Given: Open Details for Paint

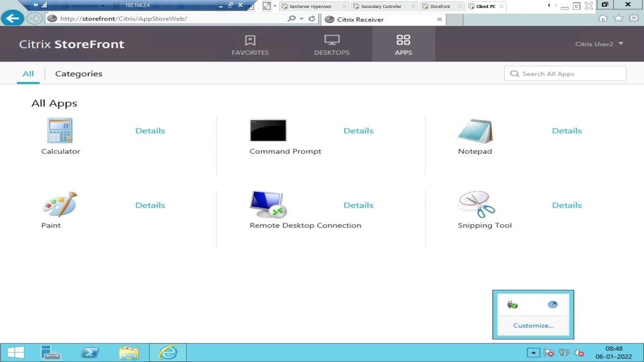Looking at the screenshot, I should point(150,205).
